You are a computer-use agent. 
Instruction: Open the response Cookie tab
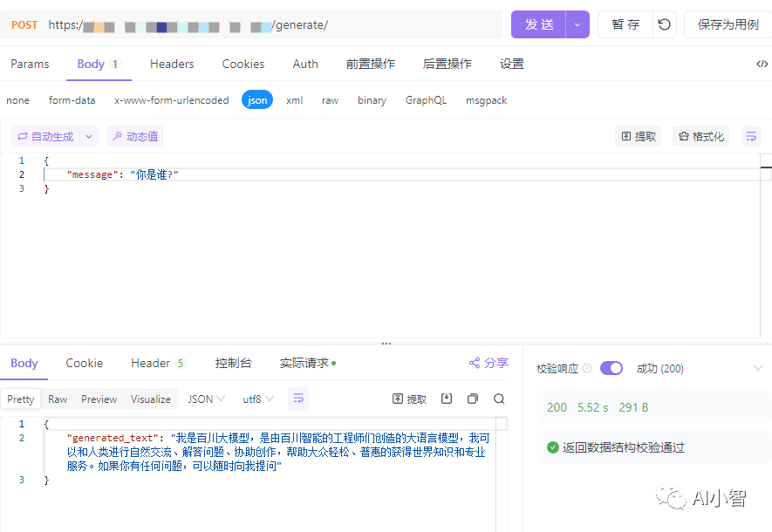pos(85,363)
